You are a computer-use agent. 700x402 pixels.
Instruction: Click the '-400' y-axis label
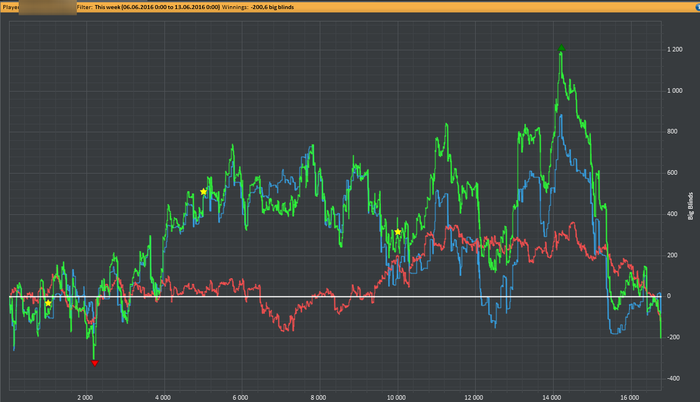tap(673, 379)
